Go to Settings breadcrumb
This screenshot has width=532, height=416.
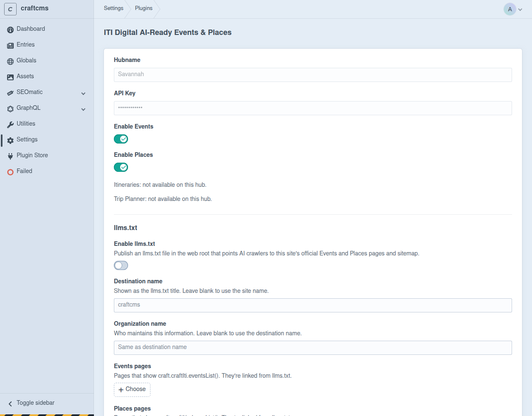(113, 8)
